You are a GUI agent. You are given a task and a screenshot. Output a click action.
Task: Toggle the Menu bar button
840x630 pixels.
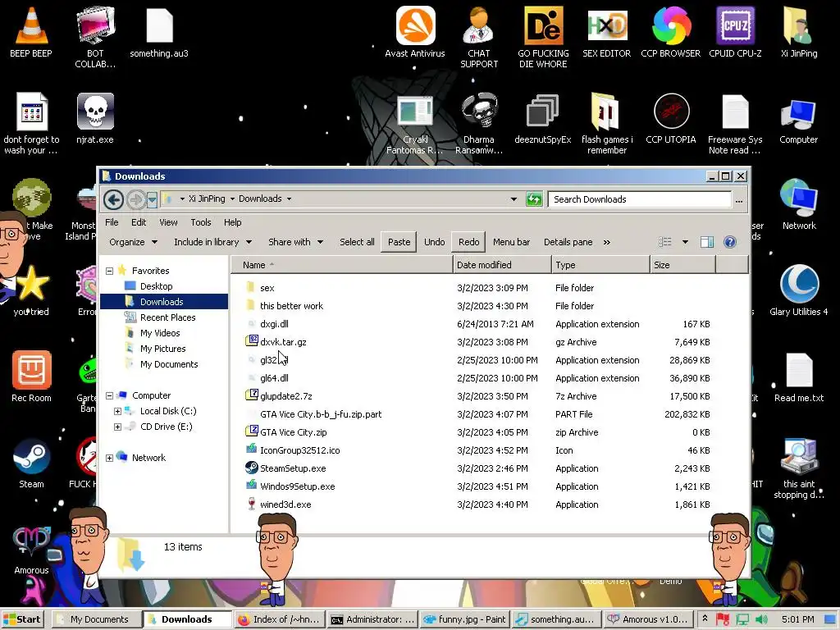pos(511,242)
